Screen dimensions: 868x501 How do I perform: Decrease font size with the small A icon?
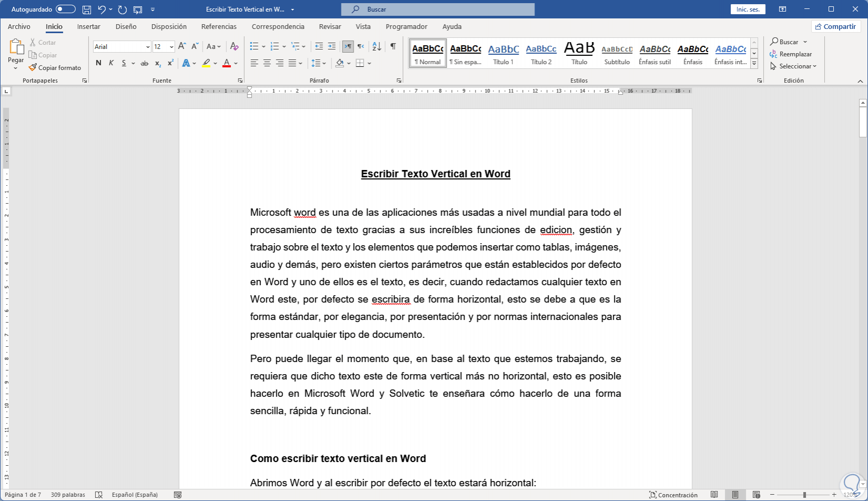tap(195, 46)
